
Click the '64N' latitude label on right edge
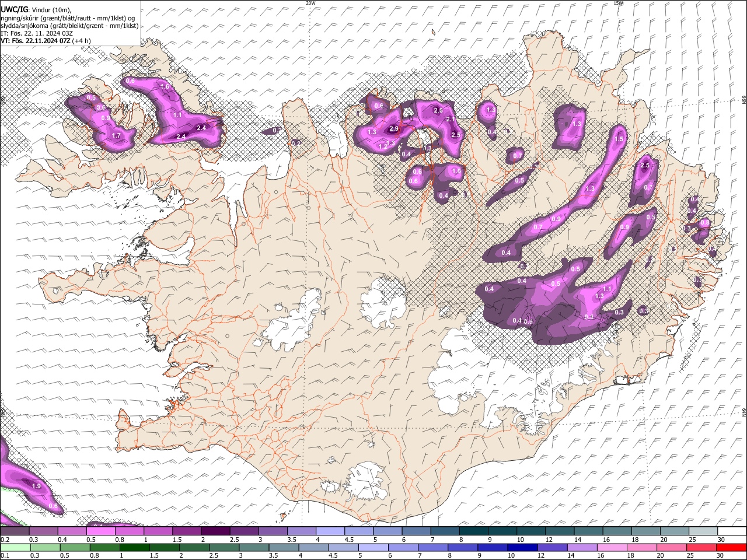(x=744, y=412)
